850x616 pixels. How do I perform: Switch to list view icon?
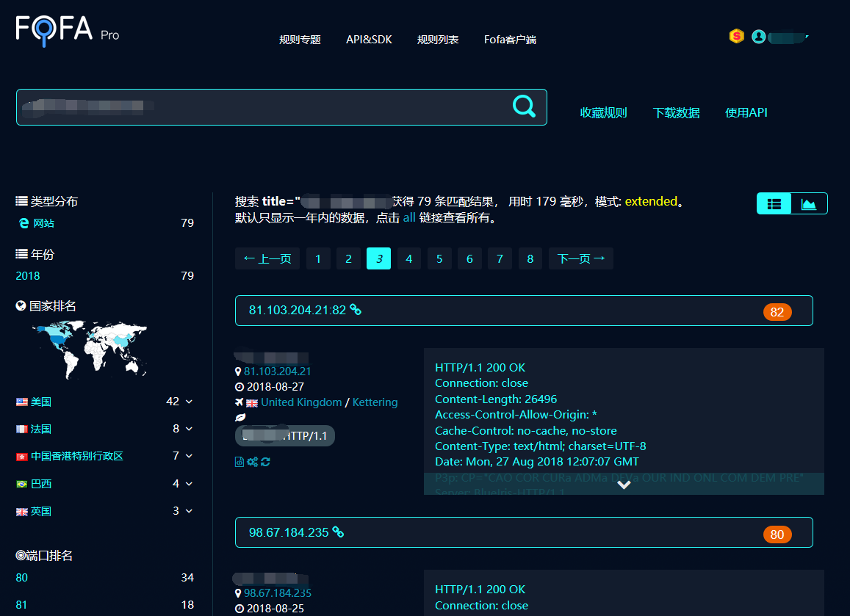coord(774,203)
